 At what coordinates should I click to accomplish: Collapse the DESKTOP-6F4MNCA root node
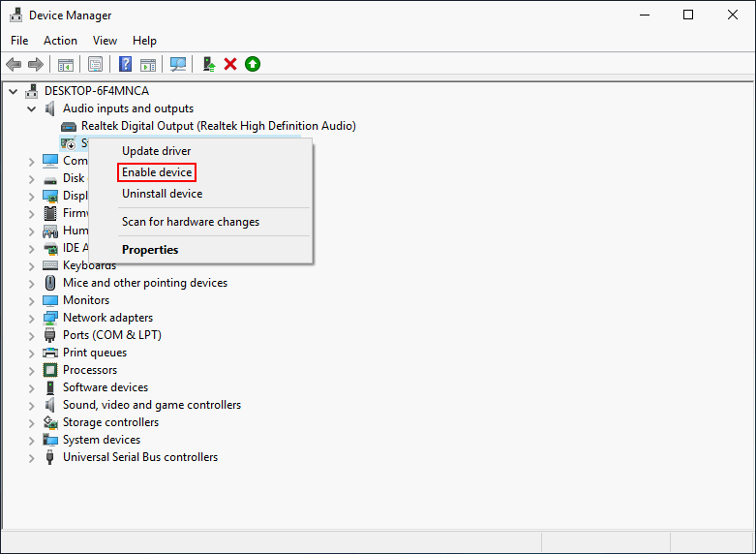click(14, 91)
